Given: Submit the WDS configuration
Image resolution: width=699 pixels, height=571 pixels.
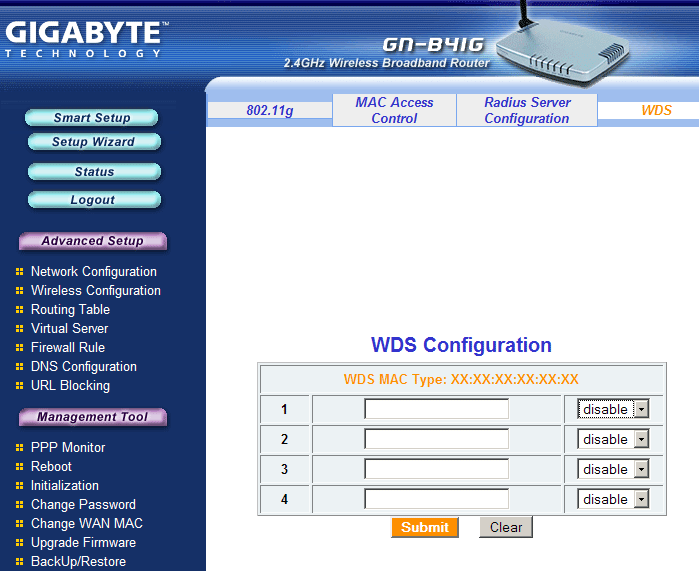Looking at the screenshot, I should coord(425,527).
